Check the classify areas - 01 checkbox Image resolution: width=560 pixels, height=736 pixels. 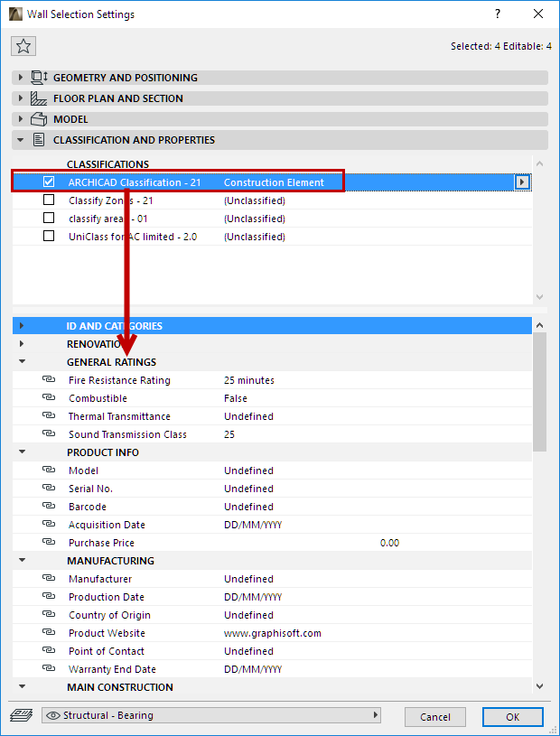49,219
